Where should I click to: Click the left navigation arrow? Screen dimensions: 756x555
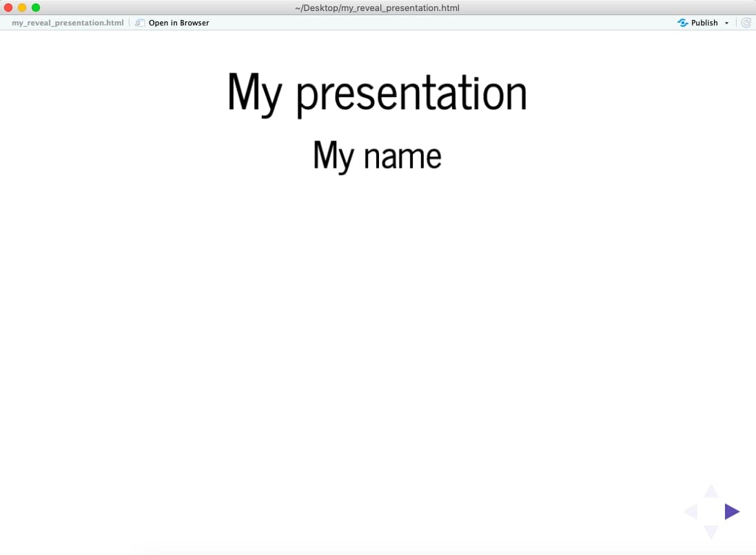(691, 511)
